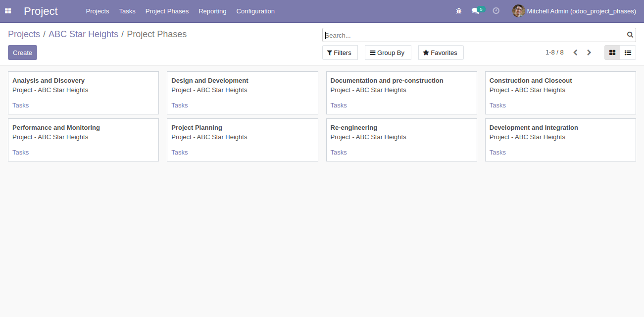Image resolution: width=644 pixels, height=317 pixels.
Task: Click project line under Project Planning
Action: point(209,137)
